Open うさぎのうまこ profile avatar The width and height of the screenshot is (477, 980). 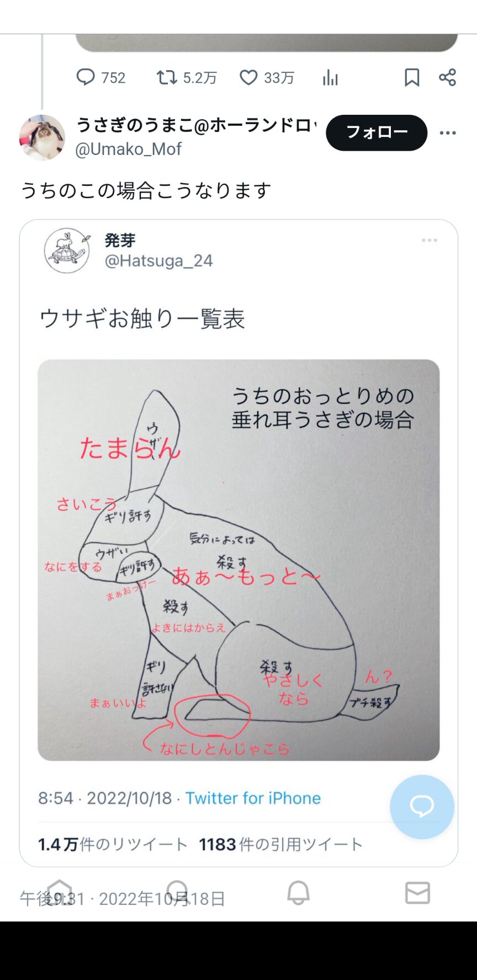coord(42,137)
